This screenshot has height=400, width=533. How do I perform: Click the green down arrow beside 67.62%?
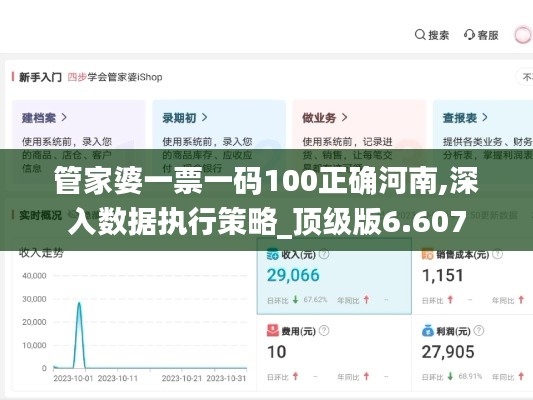pyautogui.click(x=296, y=300)
